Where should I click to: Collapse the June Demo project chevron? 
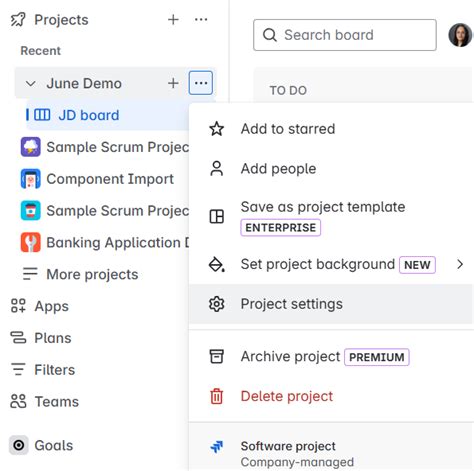[x=31, y=83]
